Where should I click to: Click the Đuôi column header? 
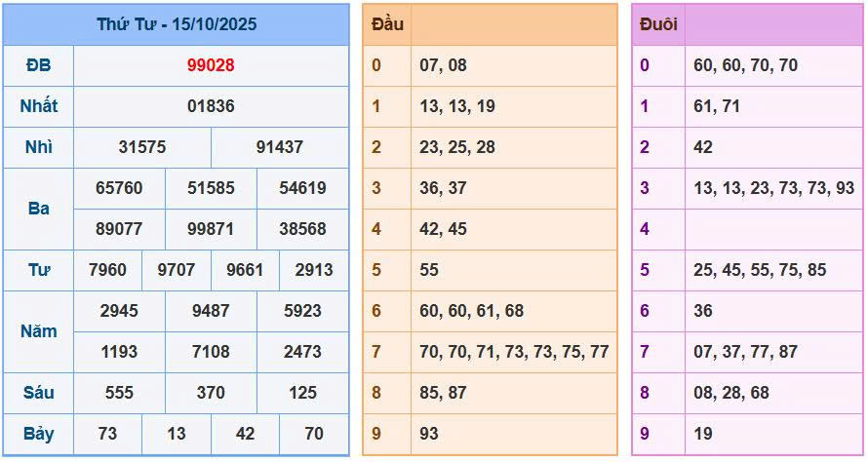(x=658, y=24)
